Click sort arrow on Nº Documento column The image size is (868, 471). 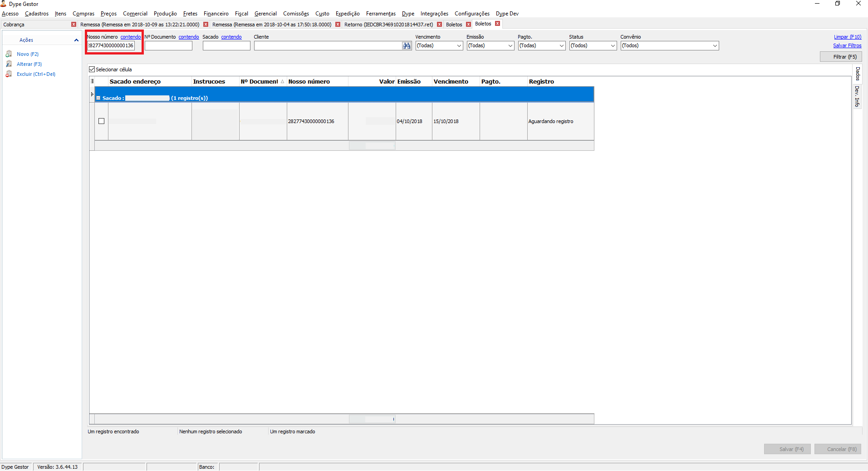click(x=282, y=82)
